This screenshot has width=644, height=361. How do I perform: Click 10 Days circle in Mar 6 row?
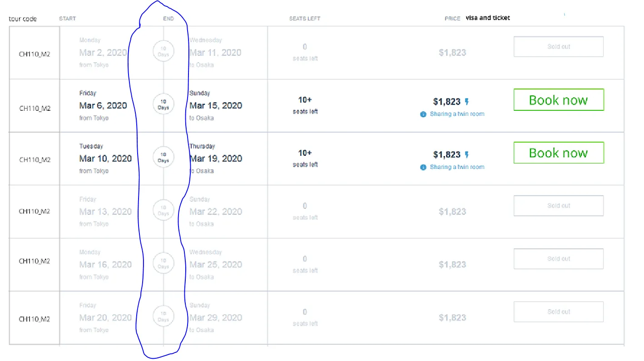click(163, 104)
